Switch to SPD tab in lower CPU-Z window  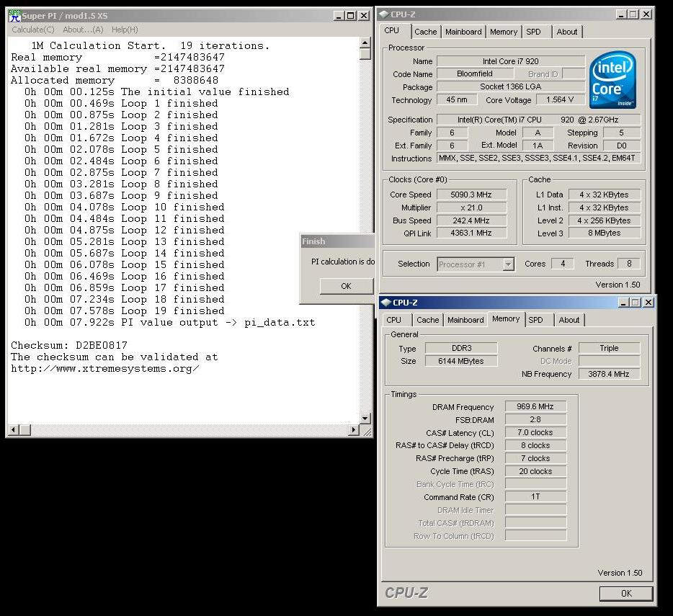point(535,320)
